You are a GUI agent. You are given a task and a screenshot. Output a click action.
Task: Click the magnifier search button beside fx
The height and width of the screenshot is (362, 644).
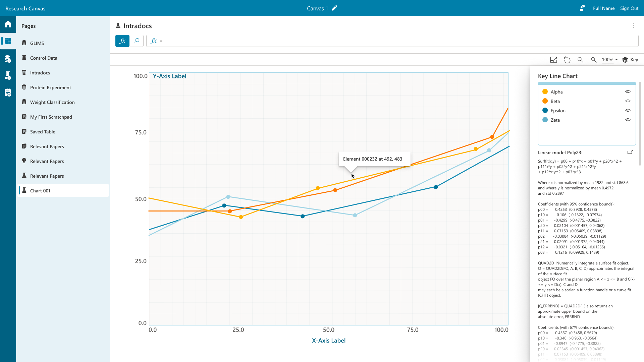[137, 41]
